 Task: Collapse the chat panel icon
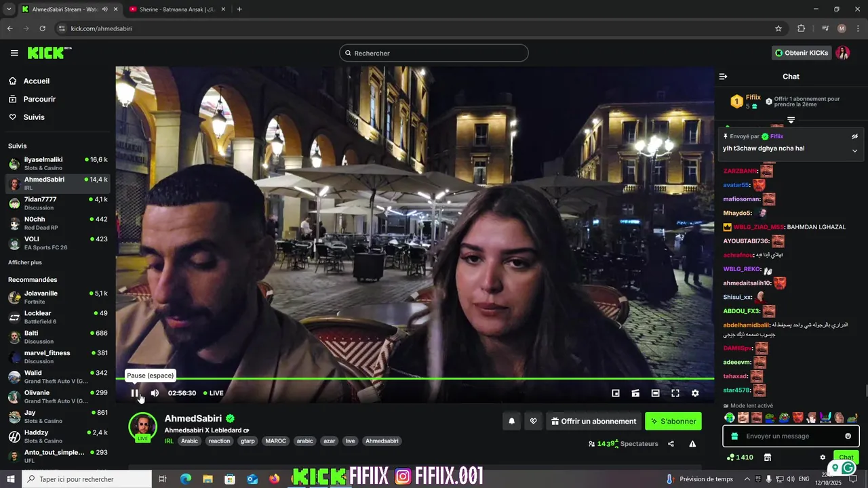(x=723, y=77)
